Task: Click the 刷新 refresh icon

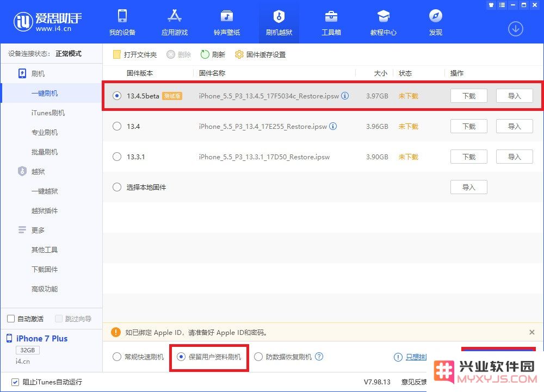Action: point(205,54)
